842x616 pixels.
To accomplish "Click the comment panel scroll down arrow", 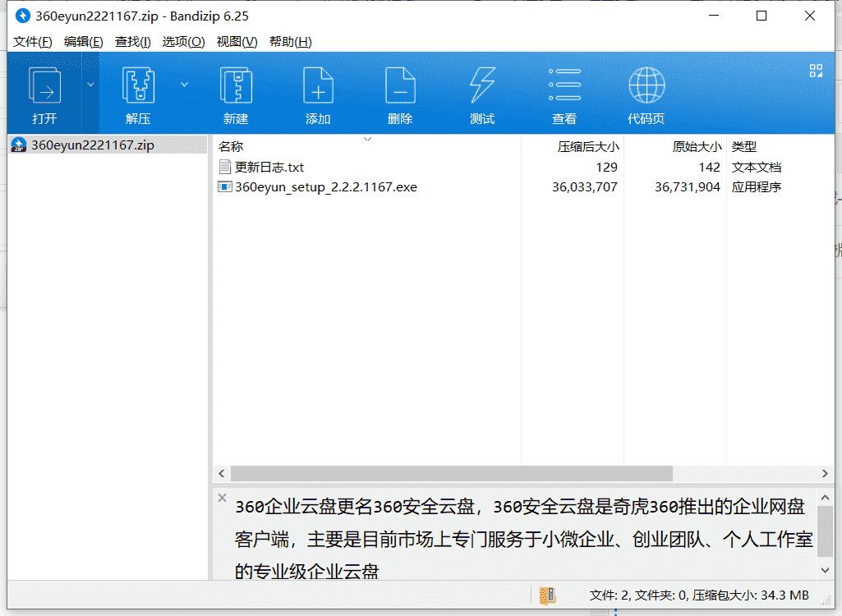I will pos(826,570).
